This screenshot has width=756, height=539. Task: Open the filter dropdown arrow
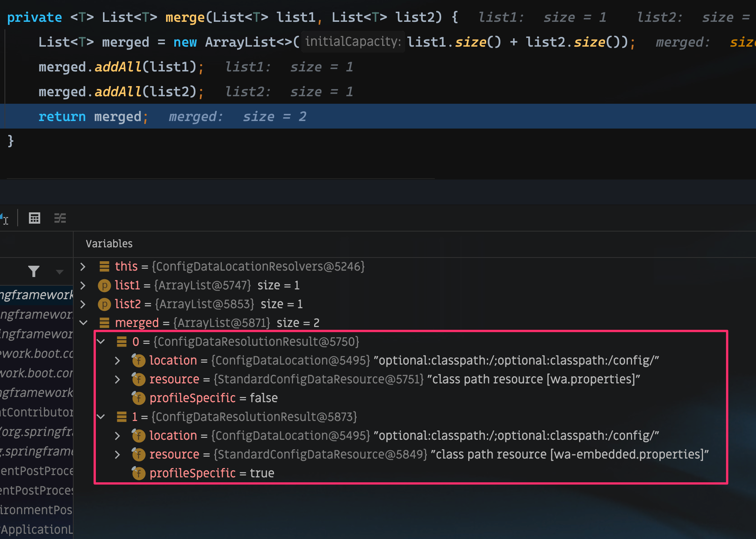[59, 271]
